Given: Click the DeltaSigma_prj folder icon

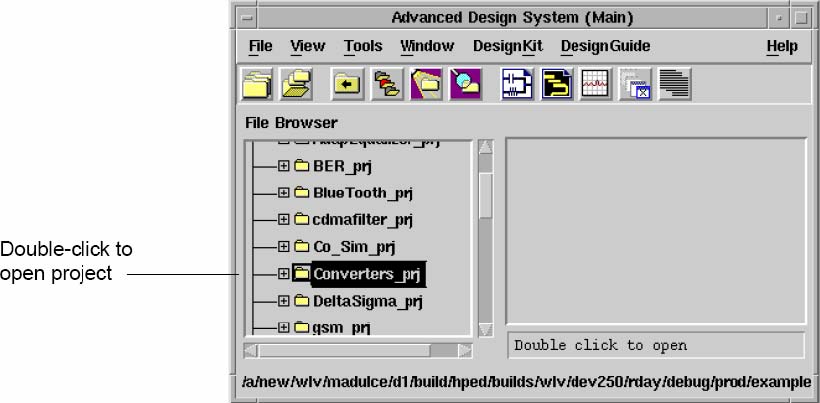Looking at the screenshot, I should [x=301, y=301].
